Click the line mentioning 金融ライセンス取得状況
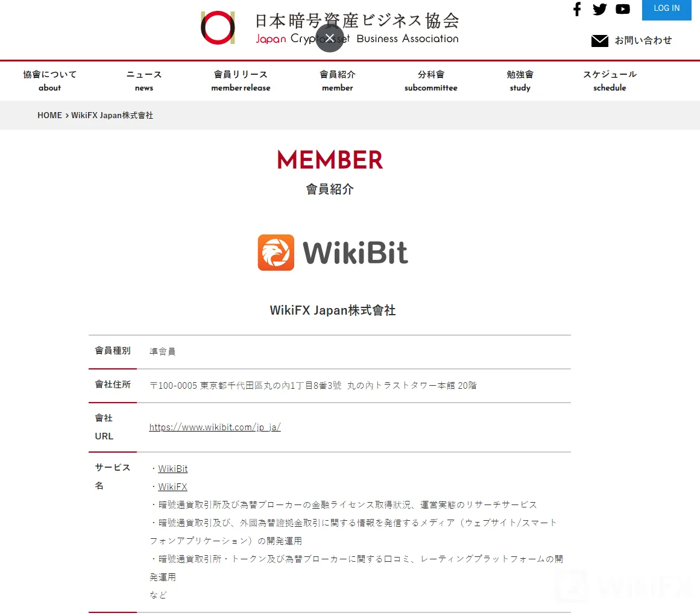Viewport: 700px width, 616px height. point(343,505)
